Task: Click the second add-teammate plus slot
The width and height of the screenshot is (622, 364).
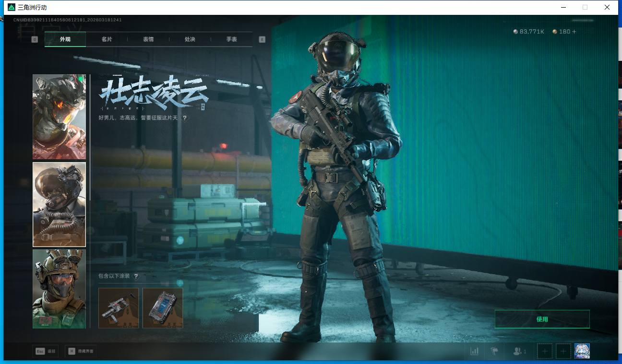Action: coord(563,351)
